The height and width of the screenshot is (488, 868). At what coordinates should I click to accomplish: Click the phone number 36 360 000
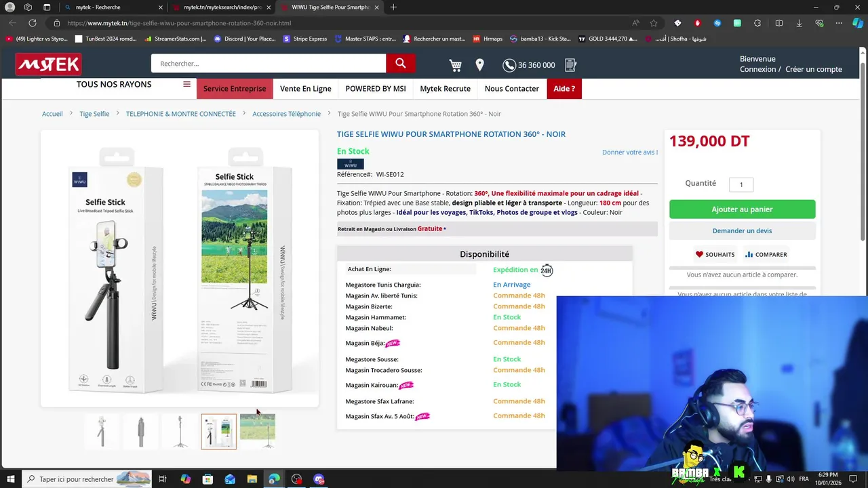point(536,65)
